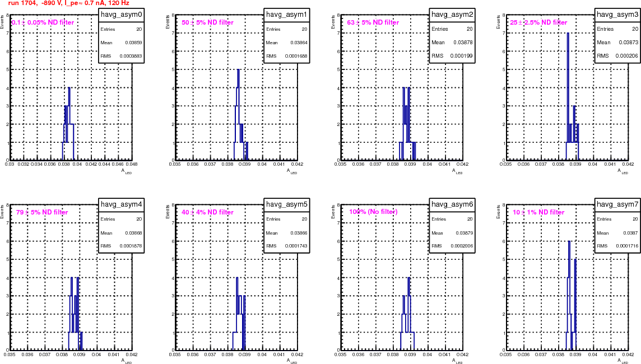
Task: Click the RMS value 0.0001878
Action: [x=131, y=246]
